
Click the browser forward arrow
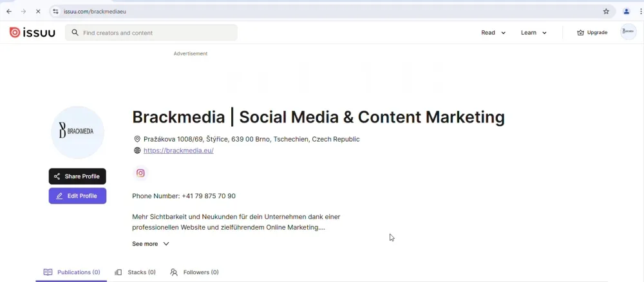(23, 12)
